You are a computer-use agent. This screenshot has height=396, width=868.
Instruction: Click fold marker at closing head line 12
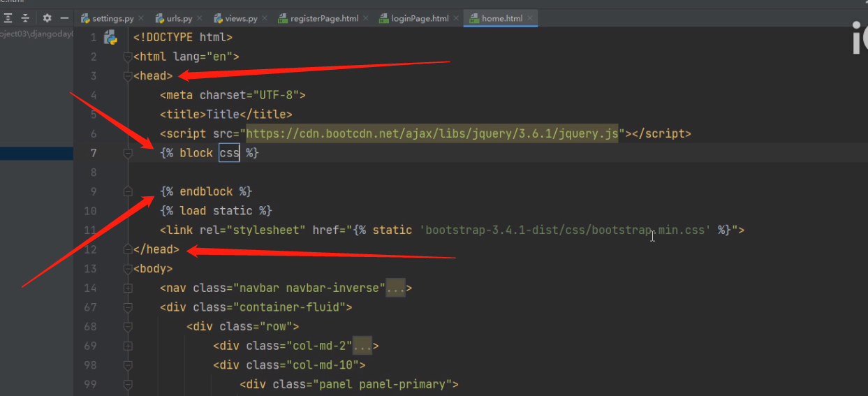point(128,249)
